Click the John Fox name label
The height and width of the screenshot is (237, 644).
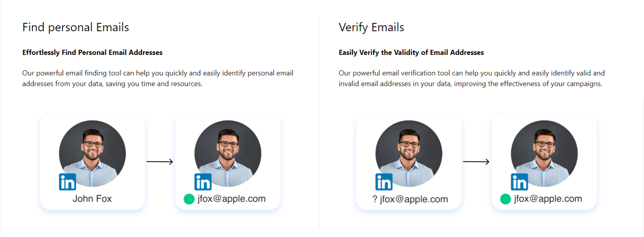tap(92, 199)
